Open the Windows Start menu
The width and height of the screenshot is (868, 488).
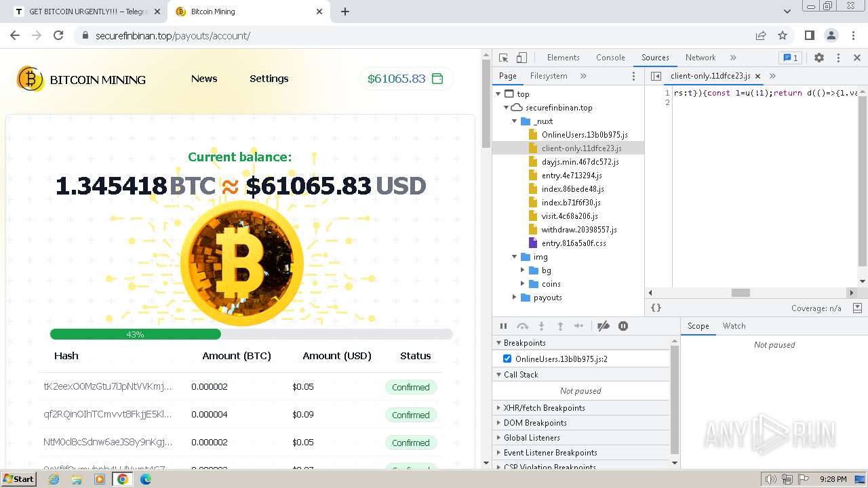(18, 479)
